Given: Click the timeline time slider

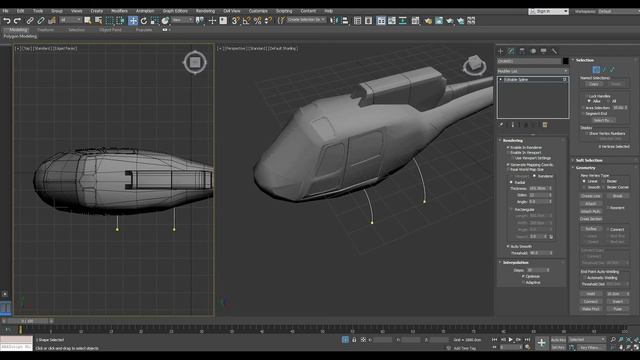Looking at the screenshot, I should 28,321.
